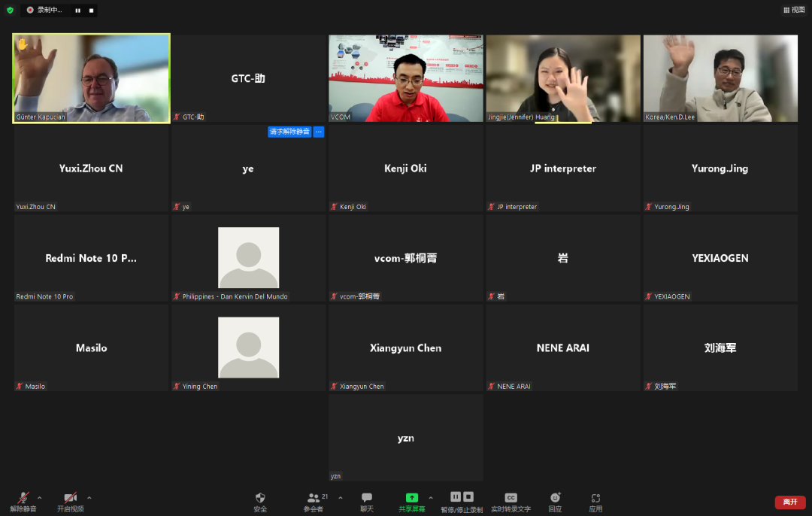This screenshot has width=812, height=516.
Task: Enable camera via 开启视频
Action: [69, 500]
